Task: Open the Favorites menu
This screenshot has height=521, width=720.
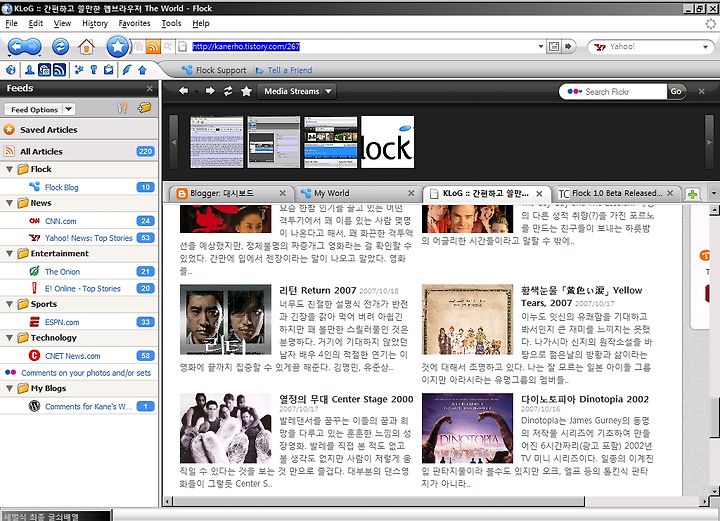Action: pyautogui.click(x=135, y=23)
